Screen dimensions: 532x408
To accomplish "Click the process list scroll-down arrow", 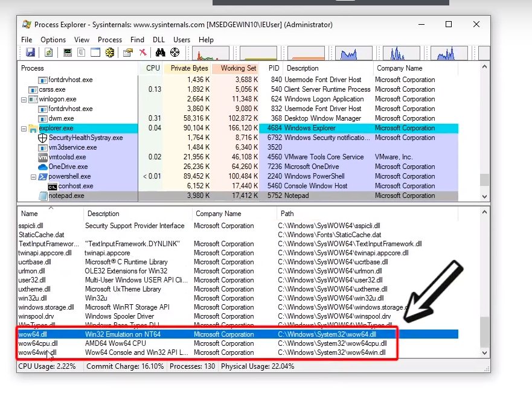I will point(484,196).
